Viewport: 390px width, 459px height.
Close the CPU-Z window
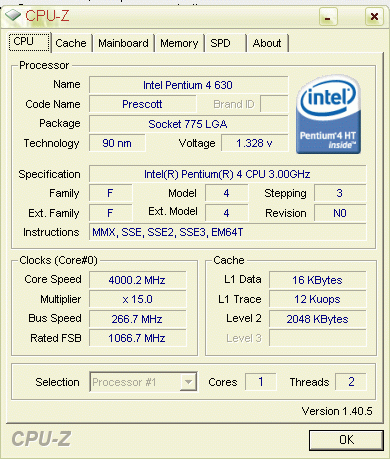click(x=374, y=17)
